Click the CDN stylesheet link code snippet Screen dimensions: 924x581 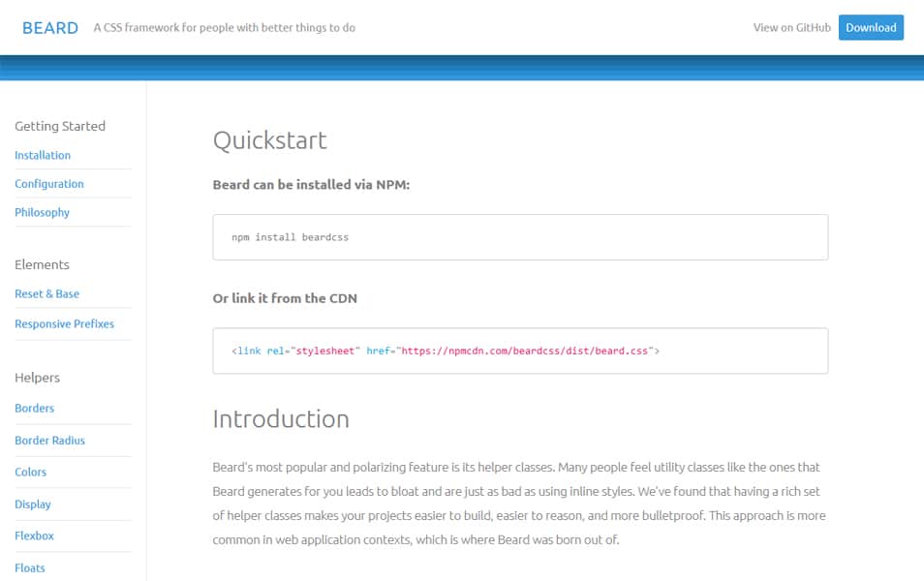tap(446, 352)
